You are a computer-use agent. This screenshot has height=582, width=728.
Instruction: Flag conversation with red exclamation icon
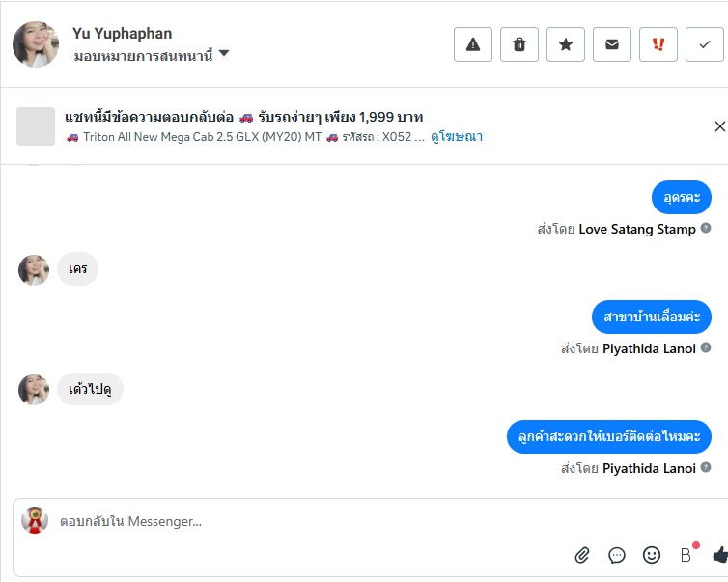click(658, 44)
